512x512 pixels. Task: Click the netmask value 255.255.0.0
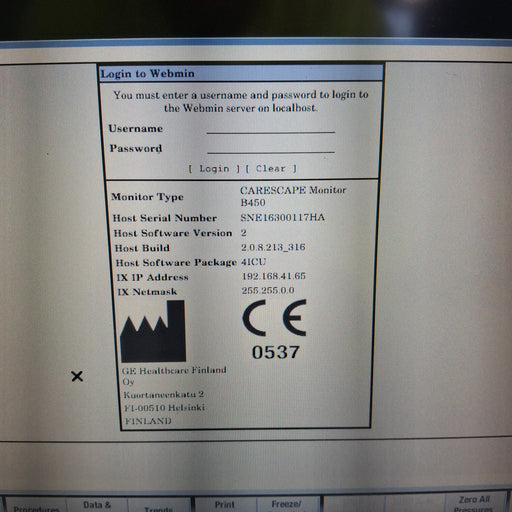coord(268,290)
